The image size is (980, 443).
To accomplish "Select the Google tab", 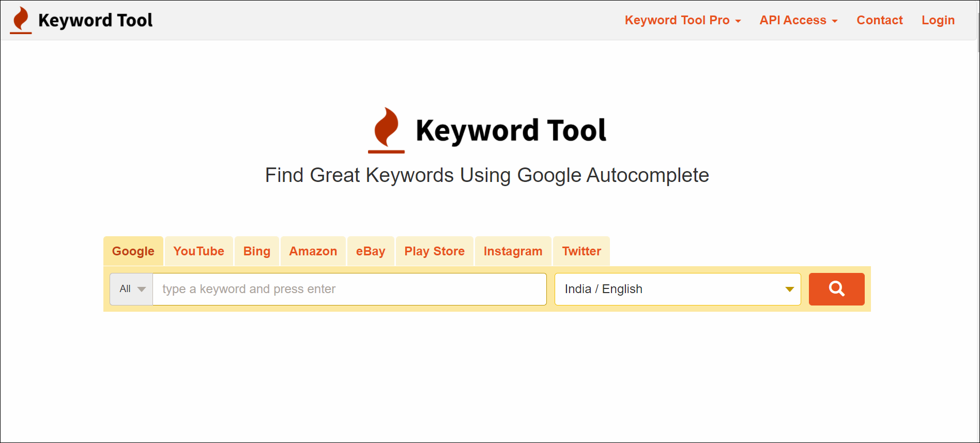I will (133, 251).
